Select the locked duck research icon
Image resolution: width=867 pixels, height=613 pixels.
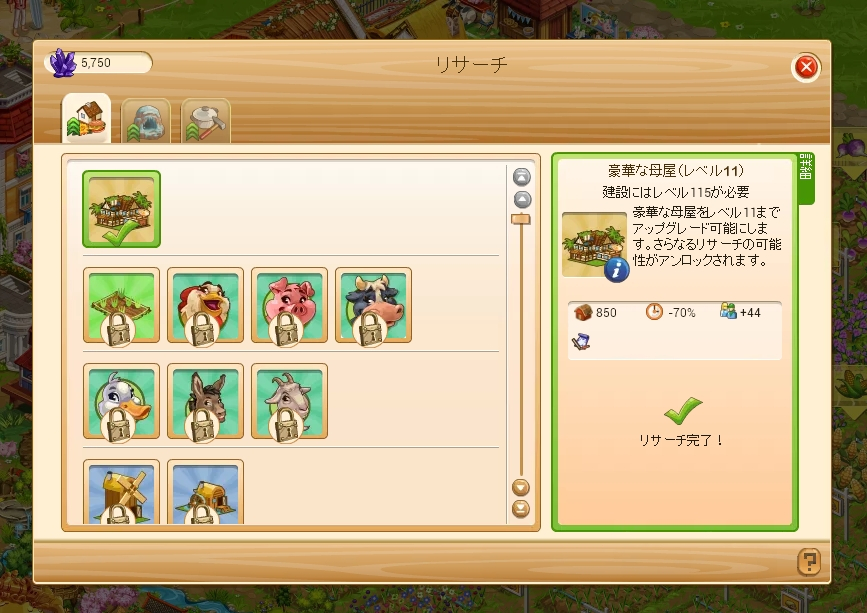click(x=122, y=401)
